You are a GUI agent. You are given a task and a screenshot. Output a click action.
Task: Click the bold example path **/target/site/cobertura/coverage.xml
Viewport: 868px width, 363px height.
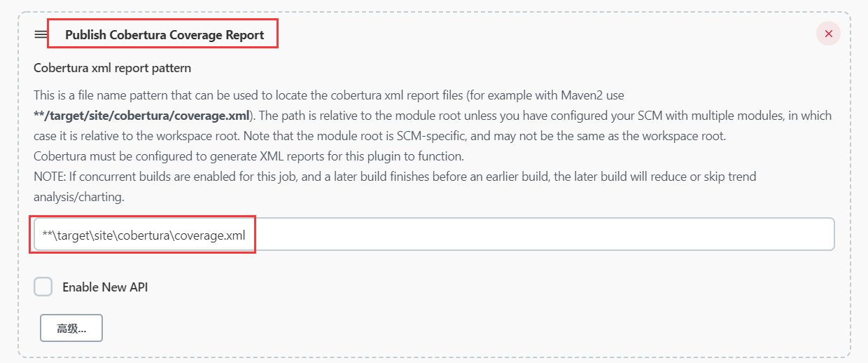pos(142,115)
